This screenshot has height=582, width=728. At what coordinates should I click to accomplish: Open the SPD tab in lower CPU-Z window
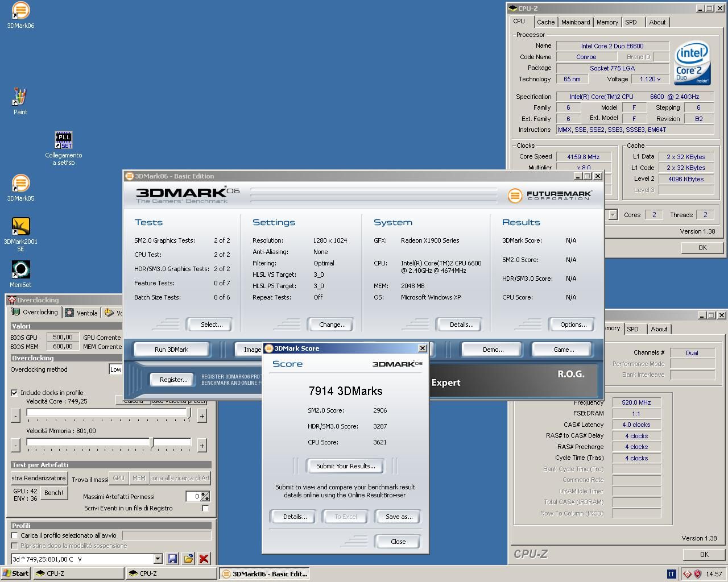point(632,329)
